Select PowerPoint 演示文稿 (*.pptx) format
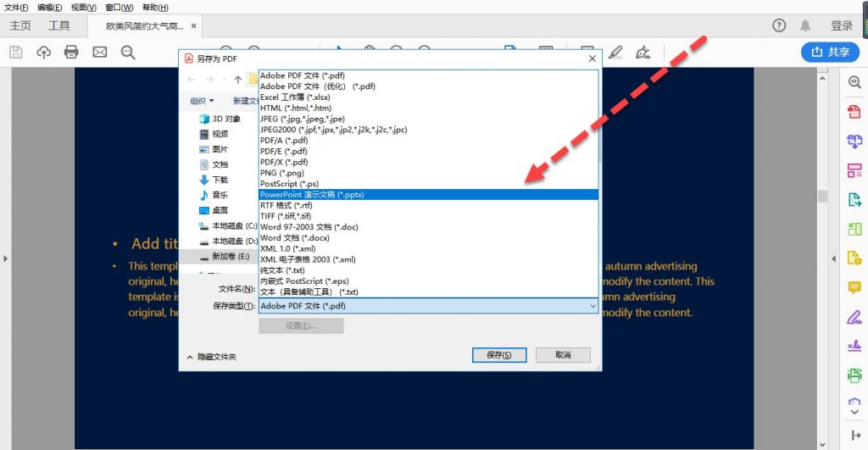The image size is (868, 450). pyautogui.click(x=428, y=194)
